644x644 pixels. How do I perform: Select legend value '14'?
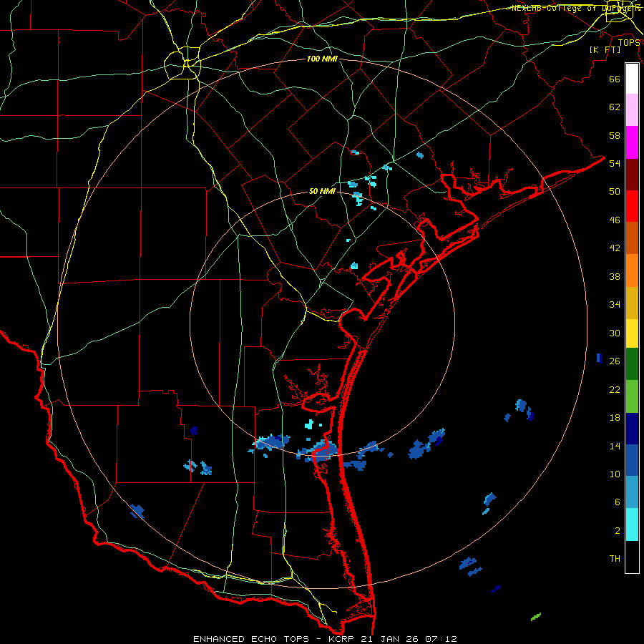coord(615,446)
